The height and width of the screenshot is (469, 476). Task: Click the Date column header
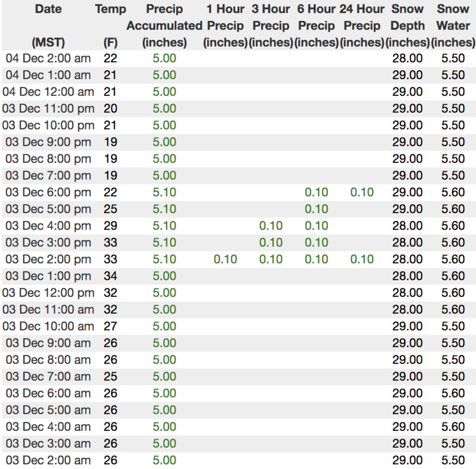49,10
